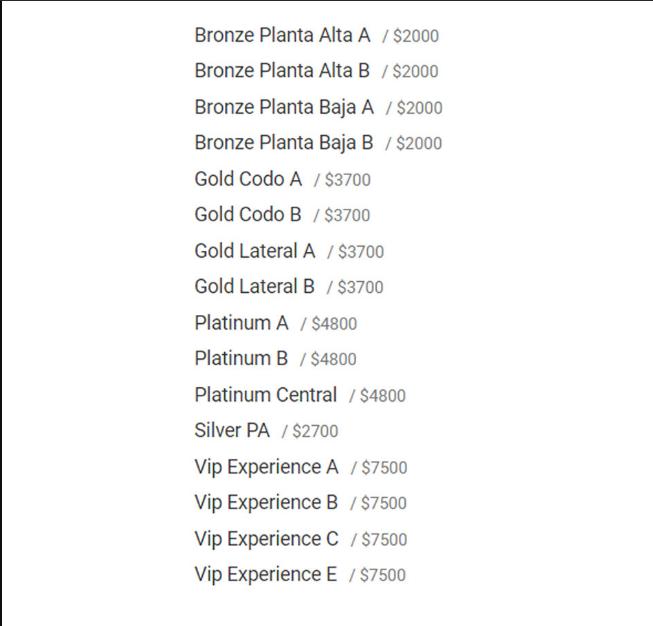Click the Bronze Planta Baja A option
This screenshot has width=653, height=626.
(x=284, y=107)
